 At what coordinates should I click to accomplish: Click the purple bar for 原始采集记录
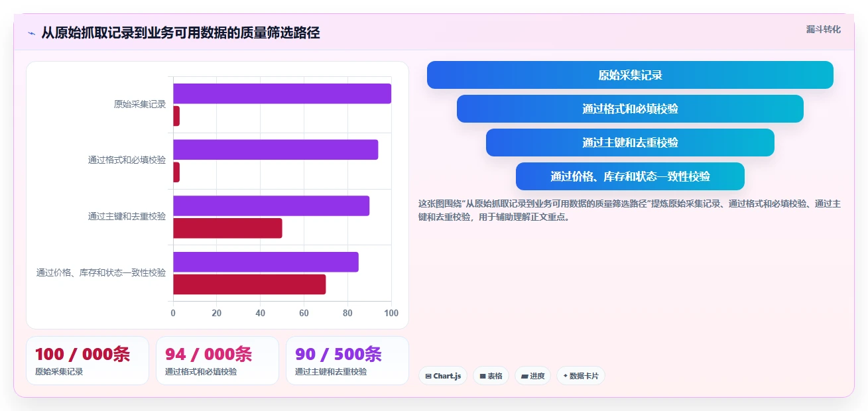coord(282,93)
